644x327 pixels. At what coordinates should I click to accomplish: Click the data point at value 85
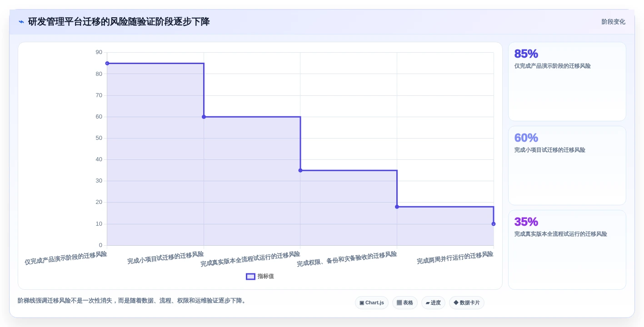[107, 63]
